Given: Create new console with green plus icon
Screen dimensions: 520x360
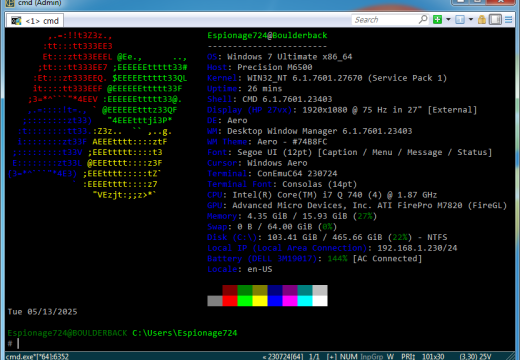Looking at the screenshot, I should click(437, 20).
